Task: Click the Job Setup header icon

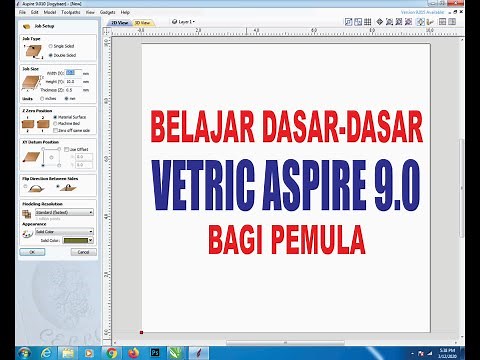Action: (x=27, y=26)
